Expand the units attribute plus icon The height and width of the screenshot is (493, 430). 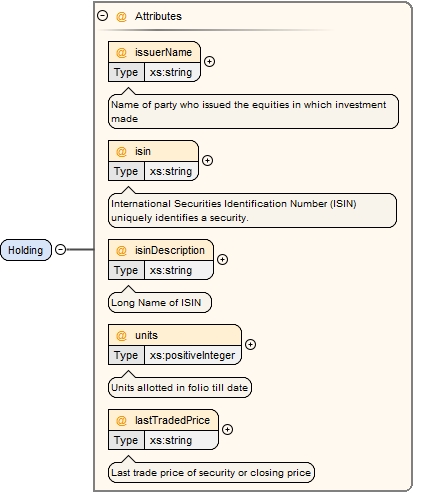[250, 344]
